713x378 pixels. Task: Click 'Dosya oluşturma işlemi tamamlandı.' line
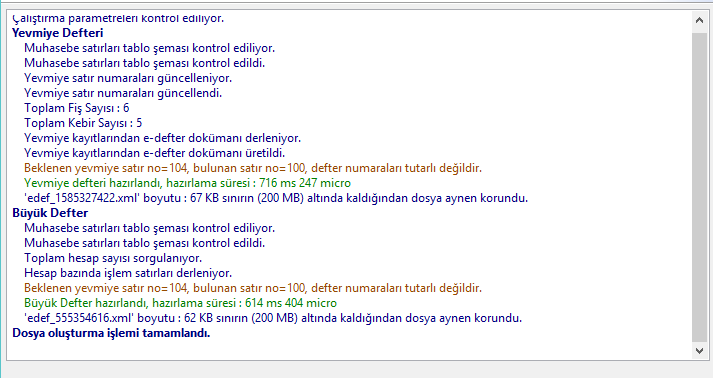click(111, 333)
